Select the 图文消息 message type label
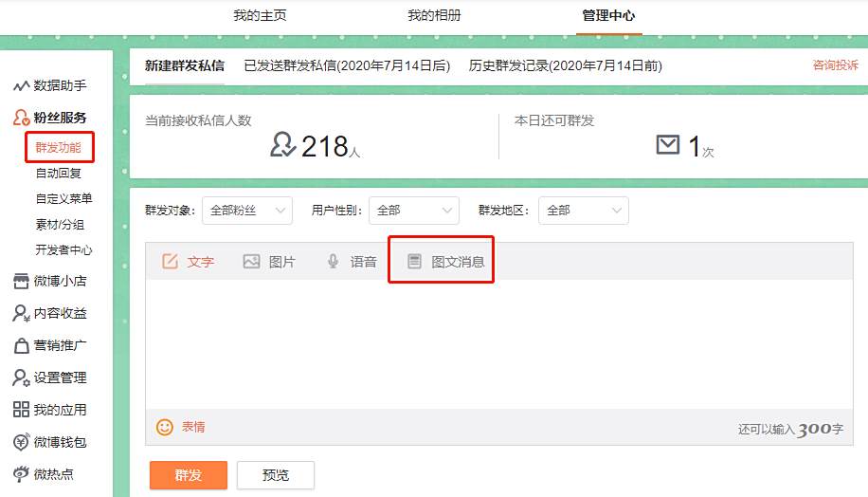 [458, 262]
